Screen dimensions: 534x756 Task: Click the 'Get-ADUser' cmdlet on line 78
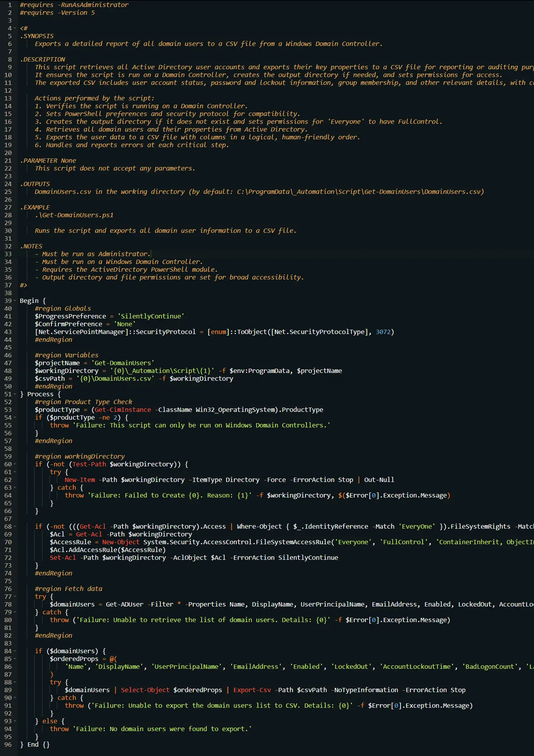pos(125,604)
